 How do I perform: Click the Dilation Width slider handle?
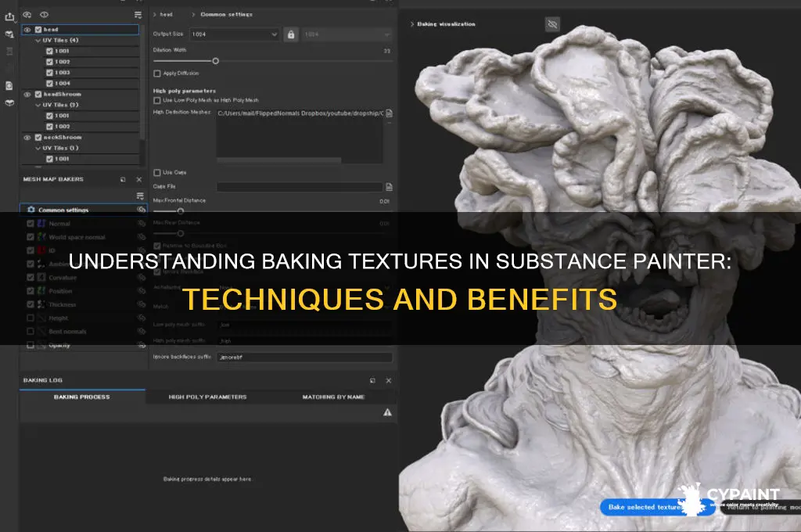point(216,61)
